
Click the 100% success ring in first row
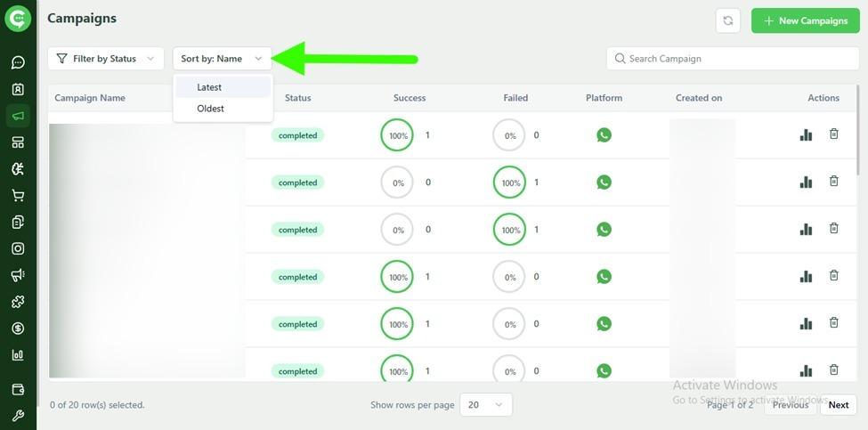tap(397, 135)
